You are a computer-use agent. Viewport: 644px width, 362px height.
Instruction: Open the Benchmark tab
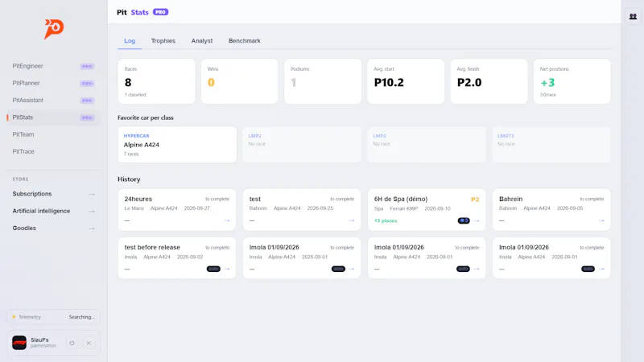point(245,41)
